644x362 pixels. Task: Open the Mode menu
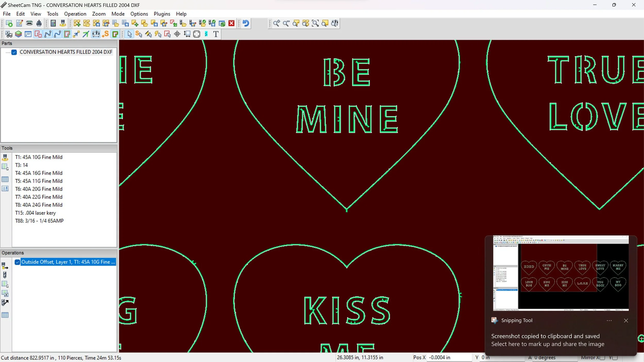tap(118, 14)
